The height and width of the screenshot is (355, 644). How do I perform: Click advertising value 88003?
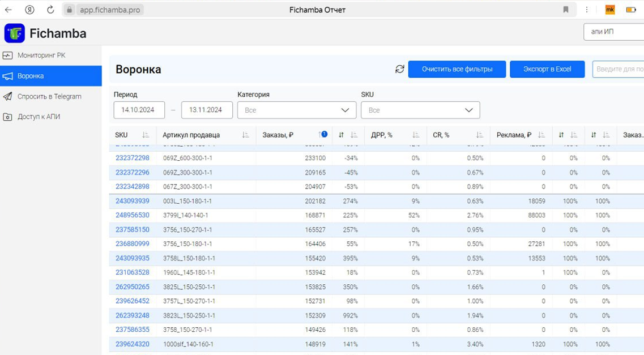[x=536, y=216]
